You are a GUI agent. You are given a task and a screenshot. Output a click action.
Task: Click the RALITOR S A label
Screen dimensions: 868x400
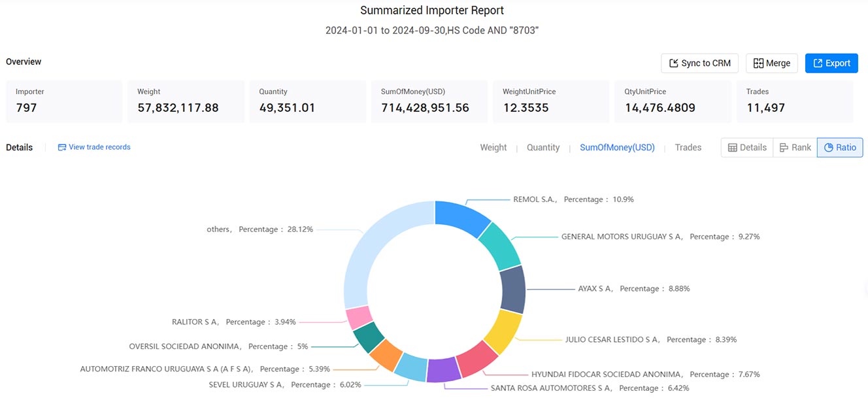click(x=234, y=322)
